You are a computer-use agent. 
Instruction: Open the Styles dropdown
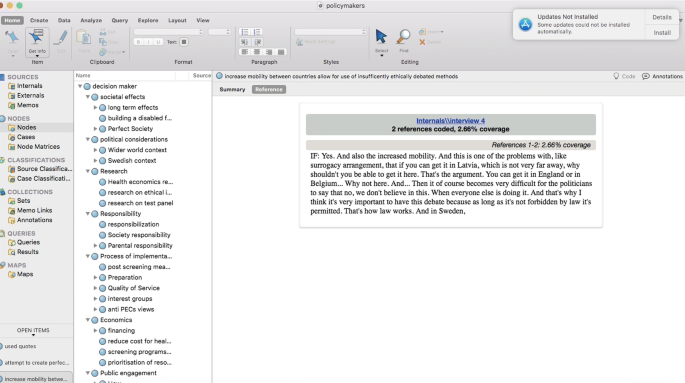pos(330,32)
